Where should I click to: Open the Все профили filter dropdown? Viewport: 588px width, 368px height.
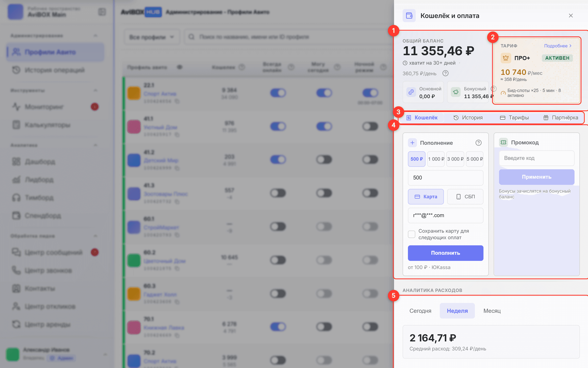pyautogui.click(x=152, y=37)
